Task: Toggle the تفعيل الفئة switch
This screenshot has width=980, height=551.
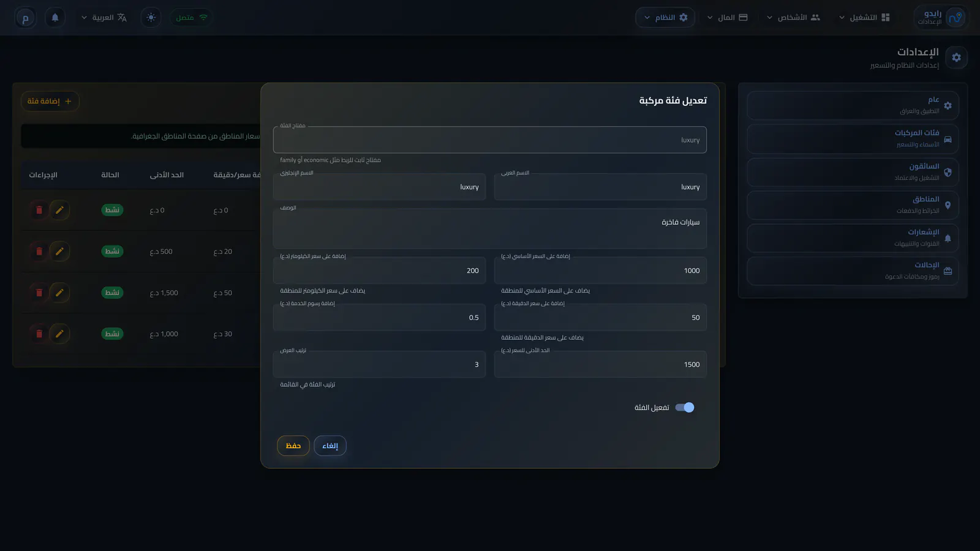Action: pyautogui.click(x=685, y=408)
